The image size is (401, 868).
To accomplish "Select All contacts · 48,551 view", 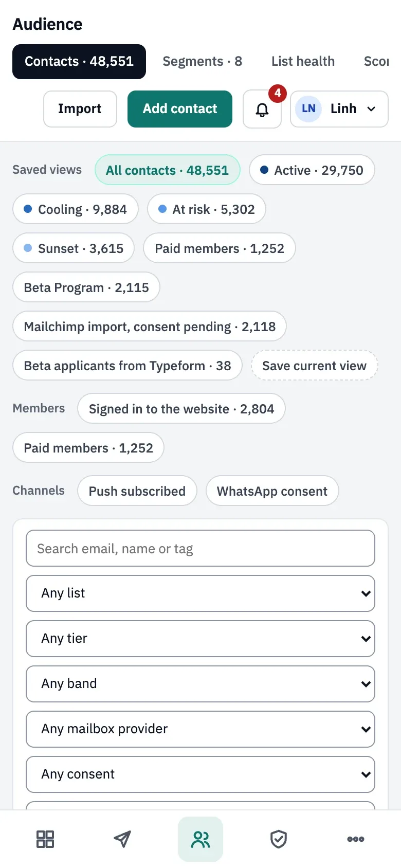I will coord(167,170).
